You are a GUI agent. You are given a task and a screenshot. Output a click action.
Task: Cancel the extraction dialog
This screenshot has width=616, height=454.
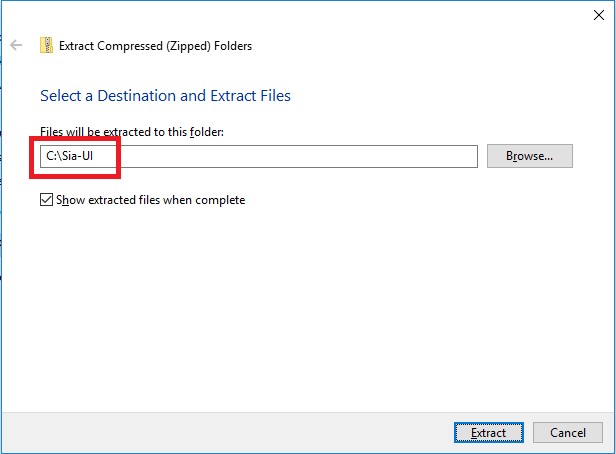(567, 433)
